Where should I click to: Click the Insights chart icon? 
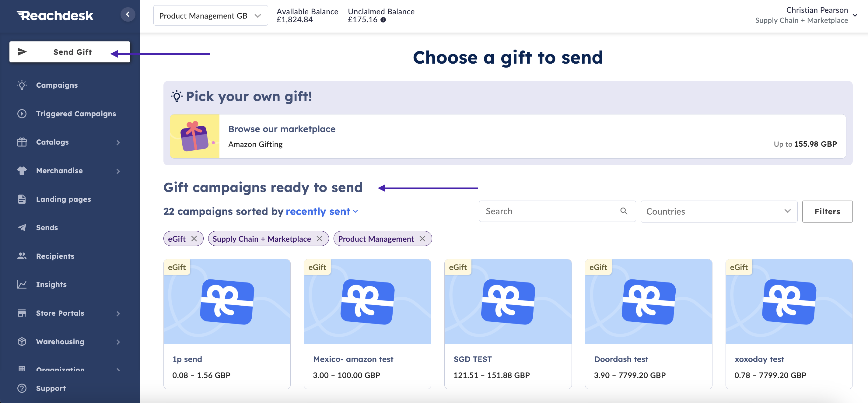point(22,284)
